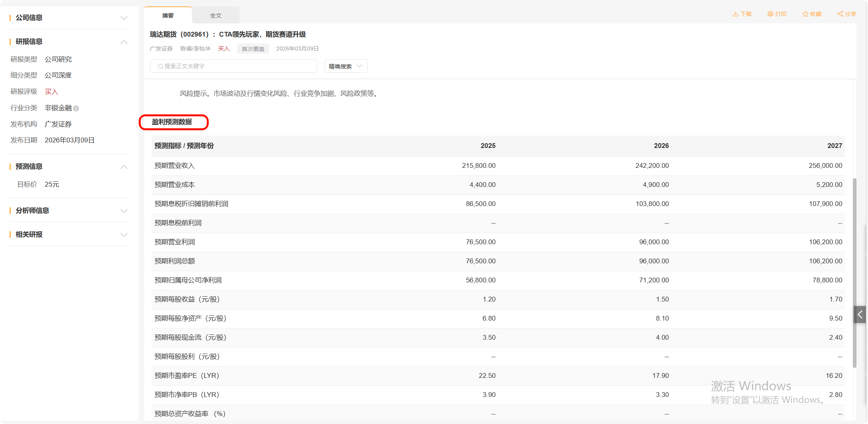868x424 pixels.
Task: Click the 2026年03月09日 date in sidebar
Action: (x=70, y=140)
